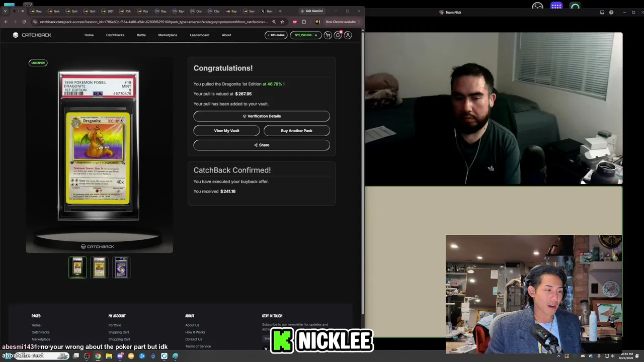Open OBS Studio from the taskbar
Screen dimensions: 644x362
[x=87, y=356]
